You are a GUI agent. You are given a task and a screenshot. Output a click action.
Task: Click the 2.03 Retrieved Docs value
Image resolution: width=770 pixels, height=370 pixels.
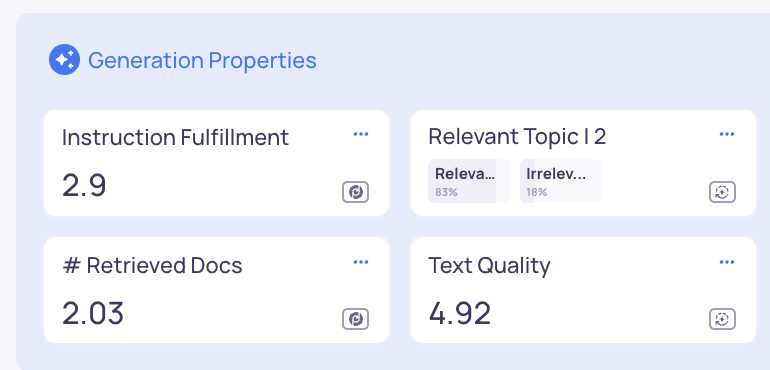(x=93, y=313)
